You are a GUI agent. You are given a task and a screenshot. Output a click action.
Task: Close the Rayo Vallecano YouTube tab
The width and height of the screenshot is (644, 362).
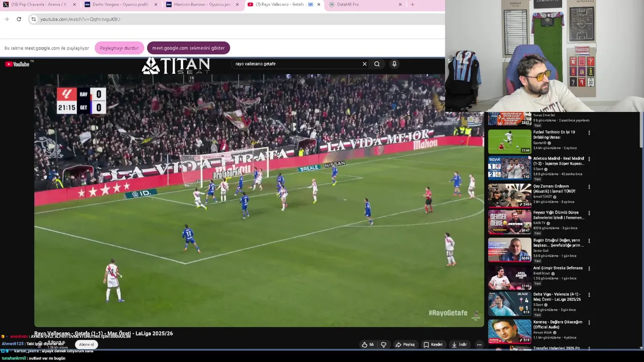[318, 5]
